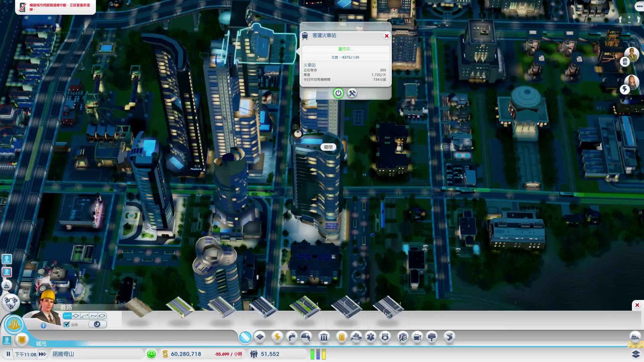This screenshot has height=362, width=644.
Task: Open the region view hexagon icon
Action: click(11, 303)
